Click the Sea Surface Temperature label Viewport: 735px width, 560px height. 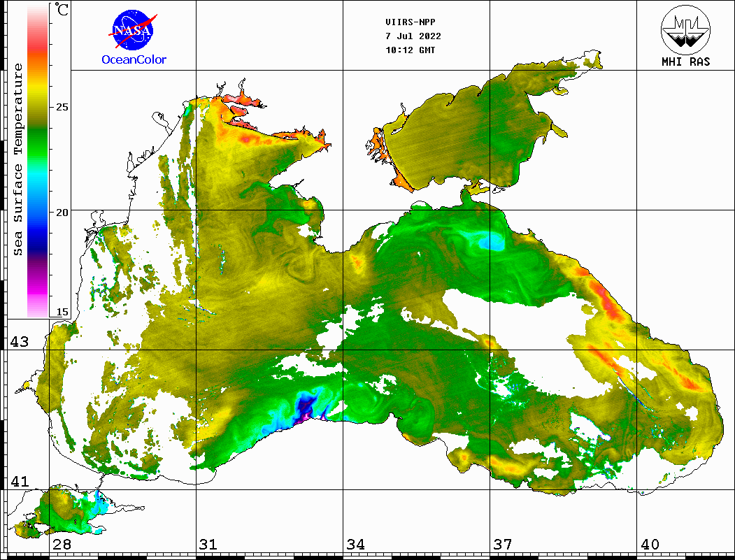point(17,159)
